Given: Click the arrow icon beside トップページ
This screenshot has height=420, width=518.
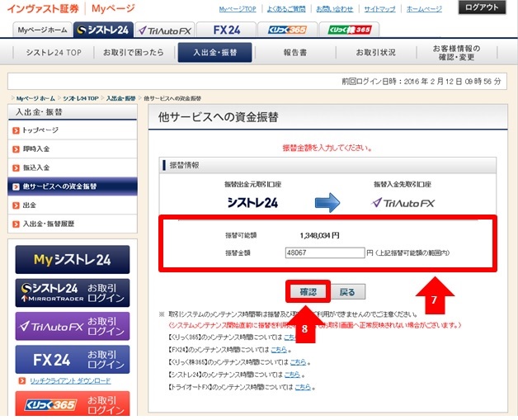Looking at the screenshot, I should coord(16,130).
